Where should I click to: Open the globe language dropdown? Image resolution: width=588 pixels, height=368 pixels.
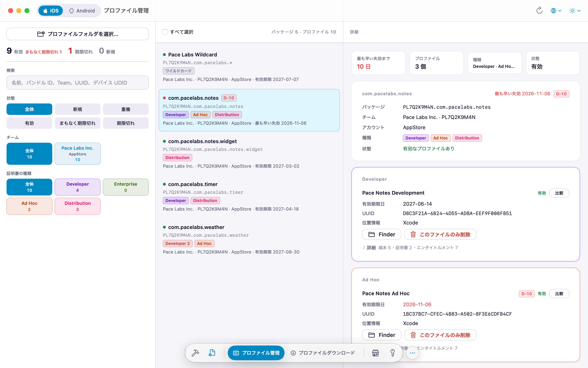click(556, 10)
